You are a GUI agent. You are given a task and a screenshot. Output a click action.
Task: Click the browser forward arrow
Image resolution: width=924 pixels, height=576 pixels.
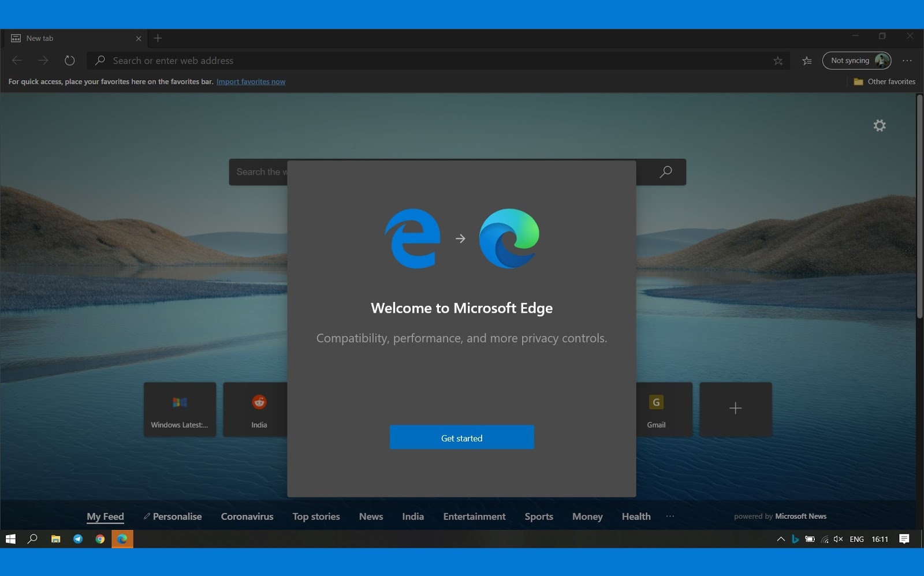43,61
